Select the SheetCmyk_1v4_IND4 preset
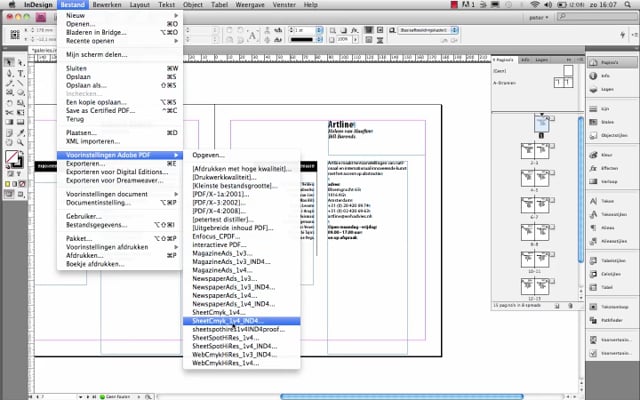Viewport: 640px width, 400px height. pyautogui.click(x=242, y=321)
